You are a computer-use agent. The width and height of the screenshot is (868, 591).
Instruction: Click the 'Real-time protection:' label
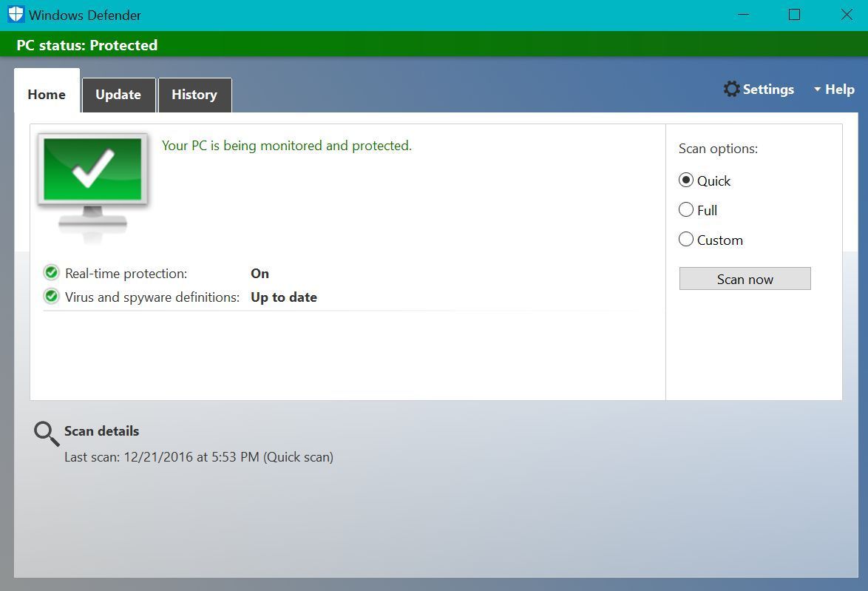(126, 274)
